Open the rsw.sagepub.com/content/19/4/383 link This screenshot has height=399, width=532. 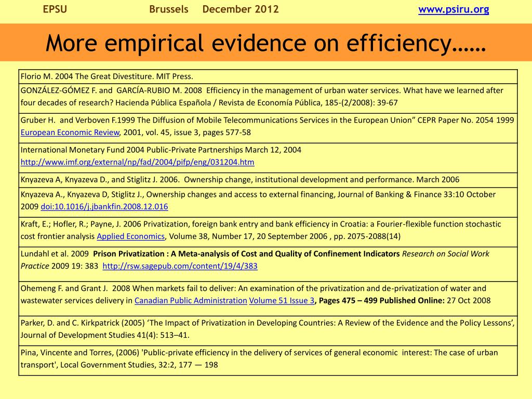tap(180, 266)
